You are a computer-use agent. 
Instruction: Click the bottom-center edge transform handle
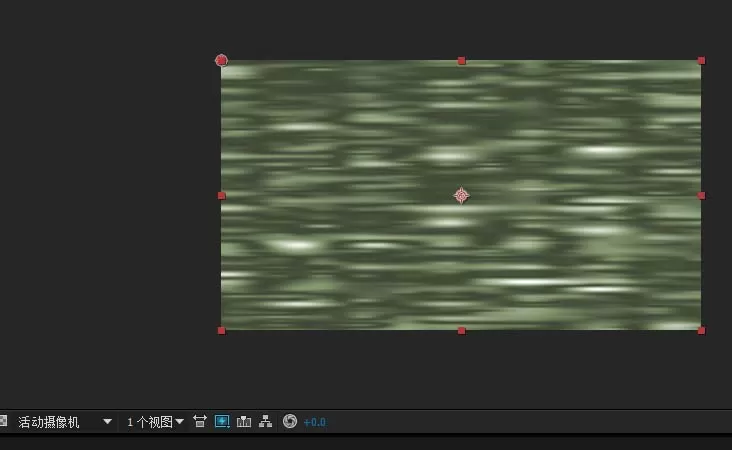(x=462, y=330)
